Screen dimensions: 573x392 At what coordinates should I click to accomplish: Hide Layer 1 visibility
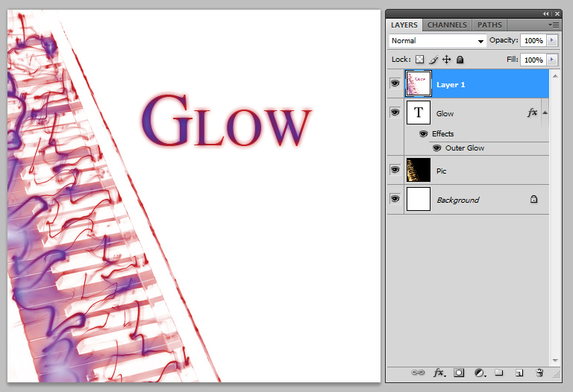coord(395,83)
